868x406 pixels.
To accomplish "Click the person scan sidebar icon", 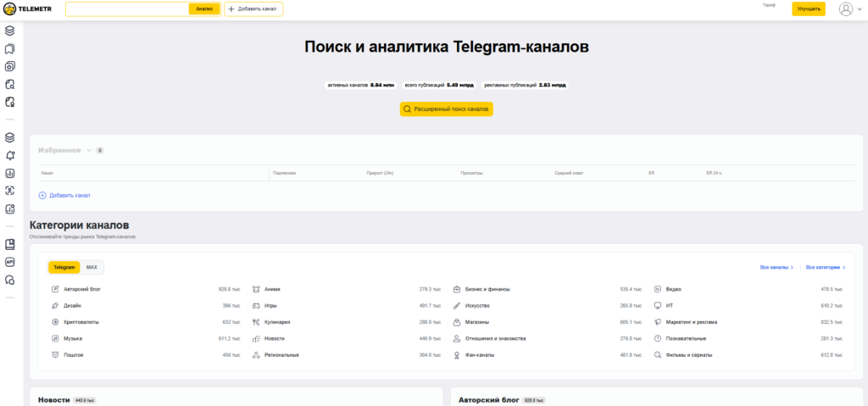I will coord(9,191).
